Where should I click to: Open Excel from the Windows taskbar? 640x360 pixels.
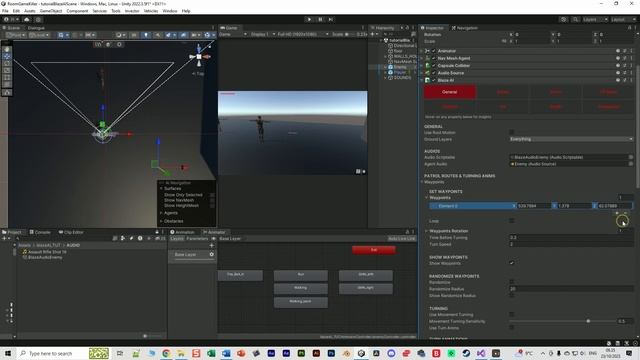point(211,353)
